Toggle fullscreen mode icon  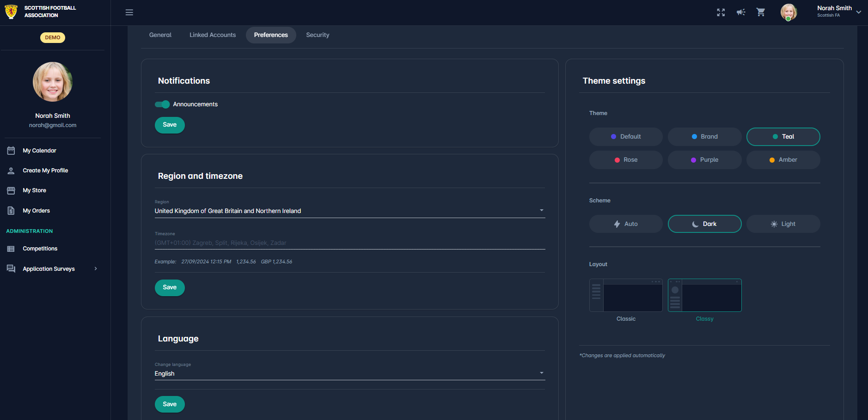[721, 12]
